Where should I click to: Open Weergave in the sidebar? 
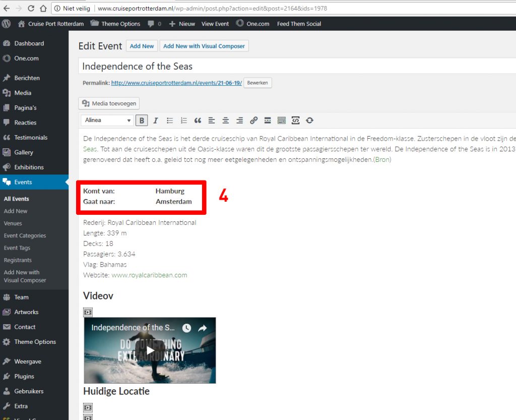[34, 362]
